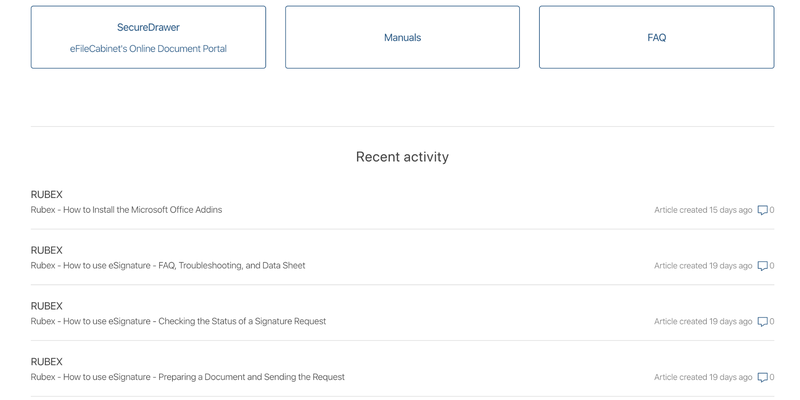
Task: Select the first RUBEX section heading
Action: pyautogui.click(x=46, y=194)
